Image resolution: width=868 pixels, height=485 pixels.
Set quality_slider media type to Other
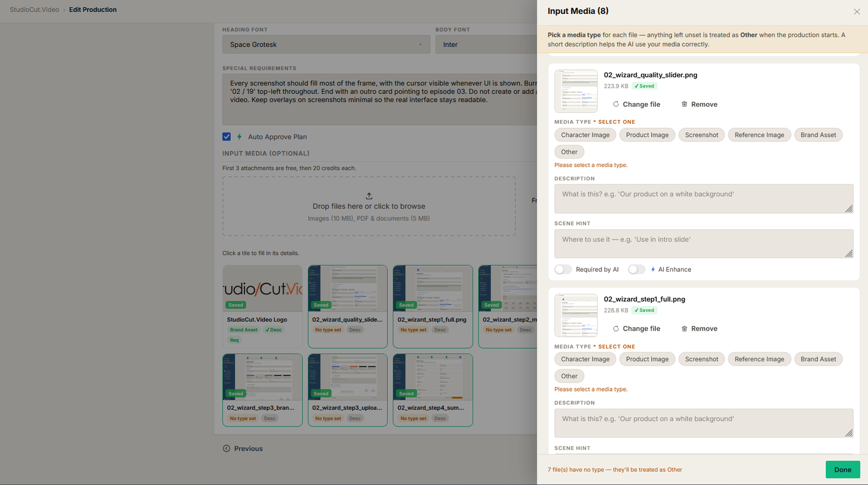pos(570,152)
